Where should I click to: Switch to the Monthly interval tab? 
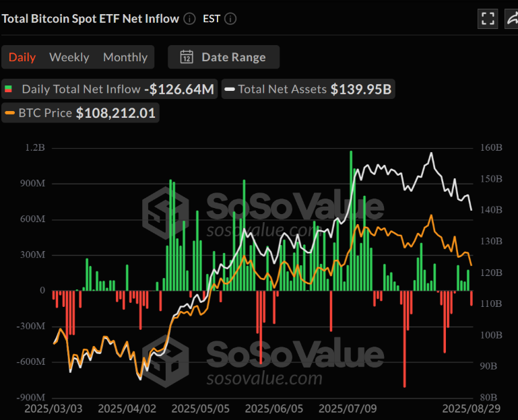(125, 57)
